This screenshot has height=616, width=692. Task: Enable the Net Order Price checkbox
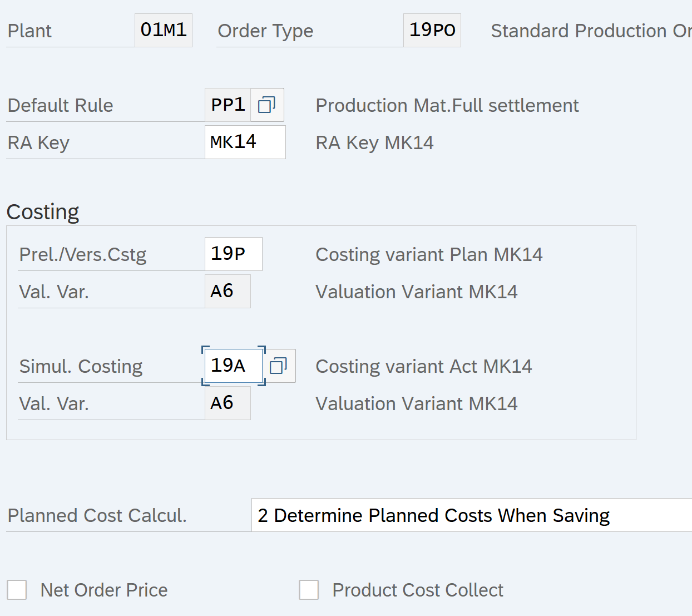(x=17, y=590)
